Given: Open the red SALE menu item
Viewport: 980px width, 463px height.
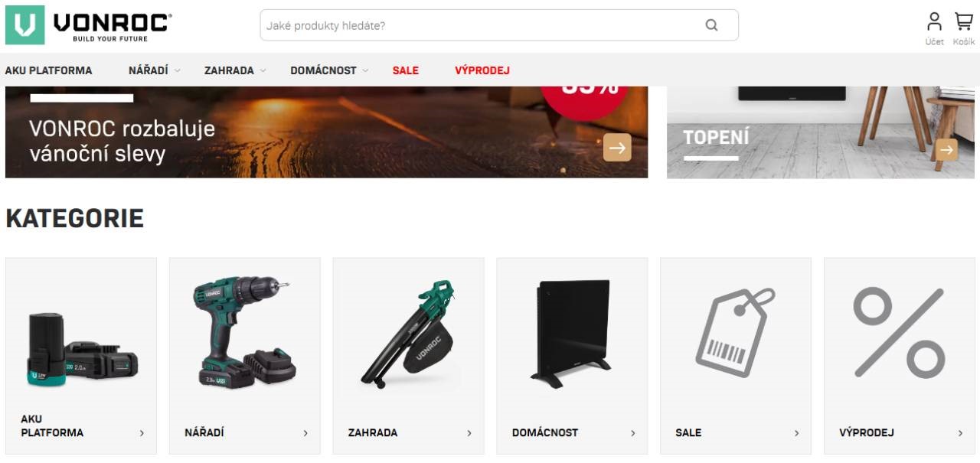Looking at the screenshot, I should (x=406, y=70).
